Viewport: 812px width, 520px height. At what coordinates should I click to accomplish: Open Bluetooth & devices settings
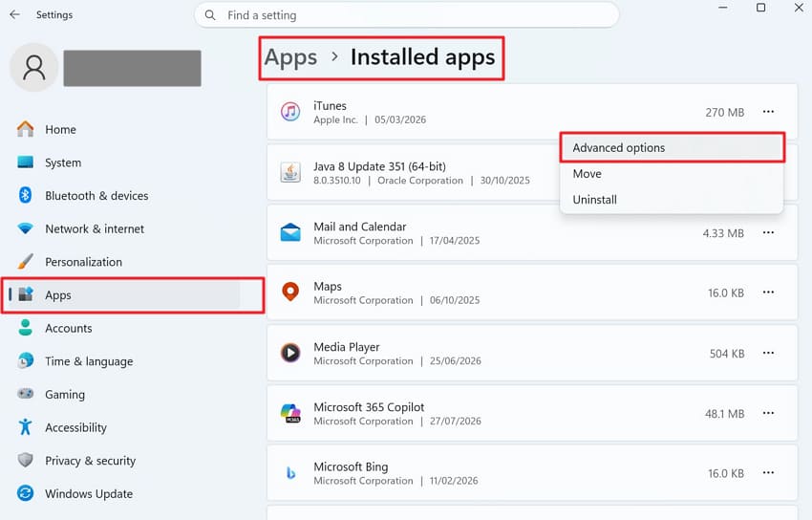(x=96, y=196)
